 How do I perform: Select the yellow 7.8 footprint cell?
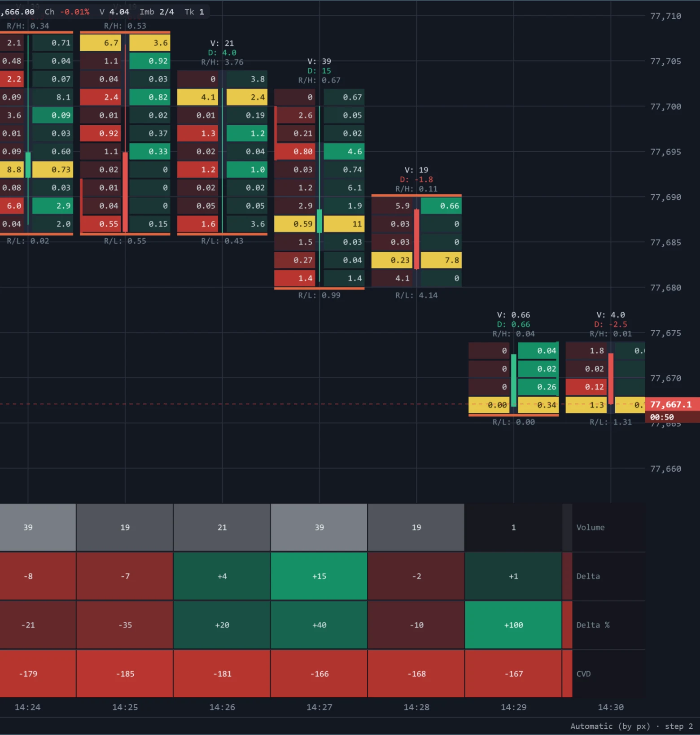441,260
